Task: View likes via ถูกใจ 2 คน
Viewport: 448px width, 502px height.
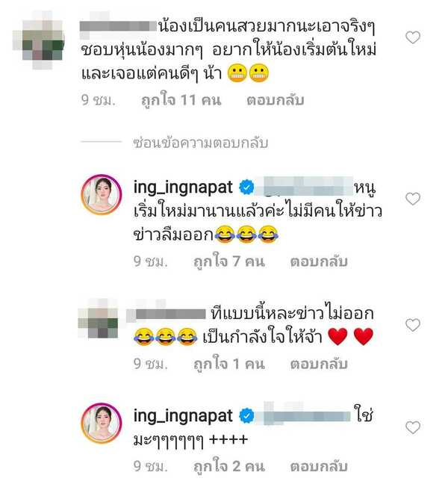Action: (229, 466)
